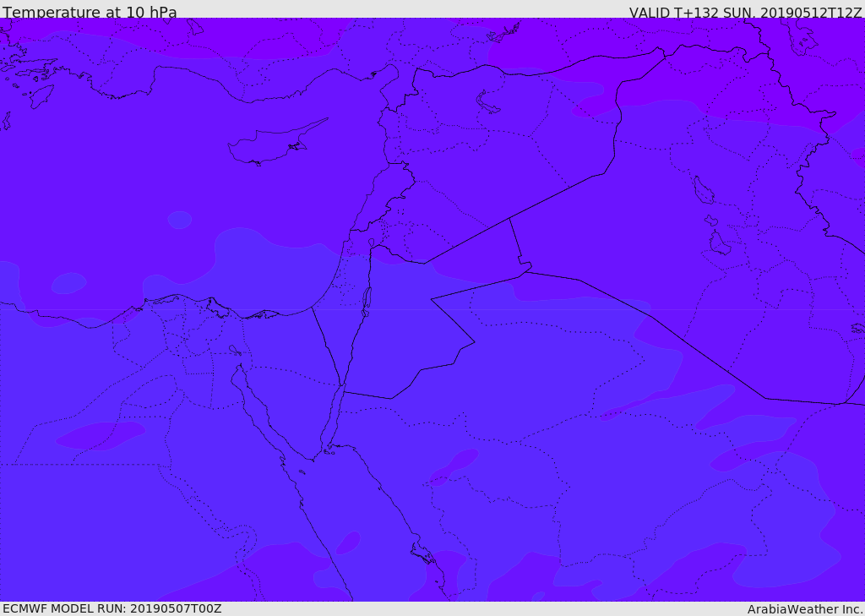The image size is (865, 616).
Task: Click the 'VALID T+132 SUN. 20190512T12Z' label
Action: pos(745,12)
